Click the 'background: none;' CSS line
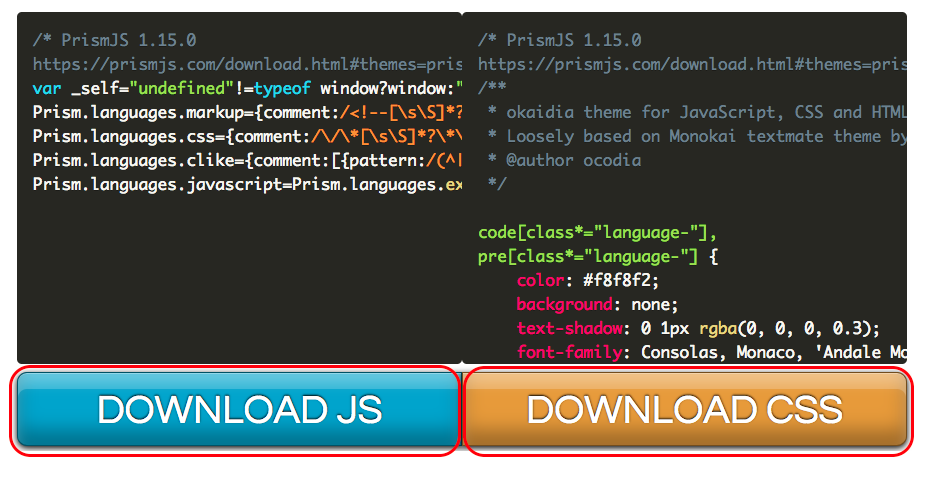945x479 pixels. pyautogui.click(x=597, y=305)
